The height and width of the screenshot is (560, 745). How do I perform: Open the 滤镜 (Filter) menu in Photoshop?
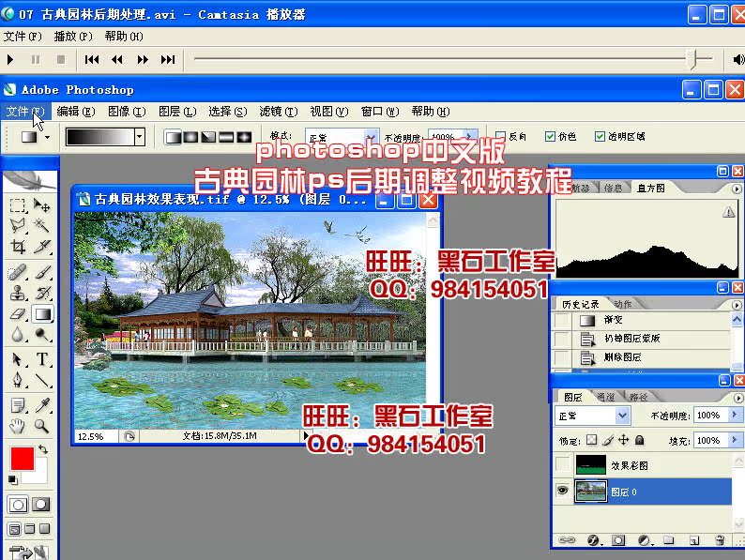pos(269,112)
